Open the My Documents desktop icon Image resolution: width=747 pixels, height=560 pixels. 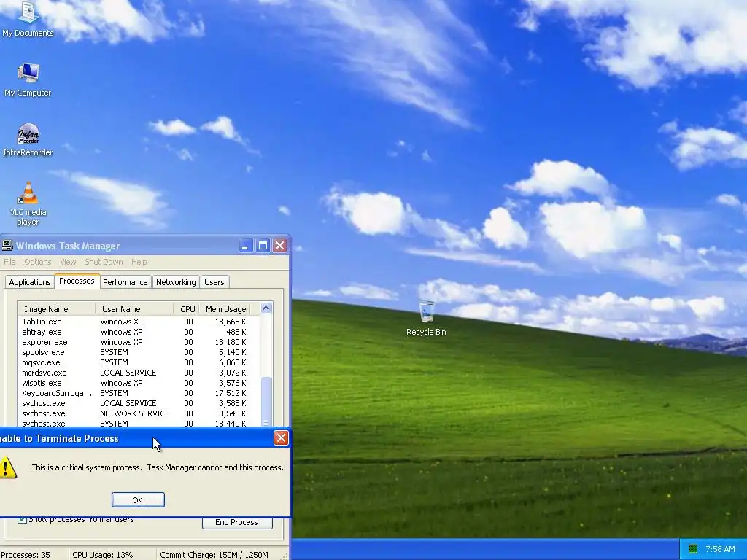(28, 19)
